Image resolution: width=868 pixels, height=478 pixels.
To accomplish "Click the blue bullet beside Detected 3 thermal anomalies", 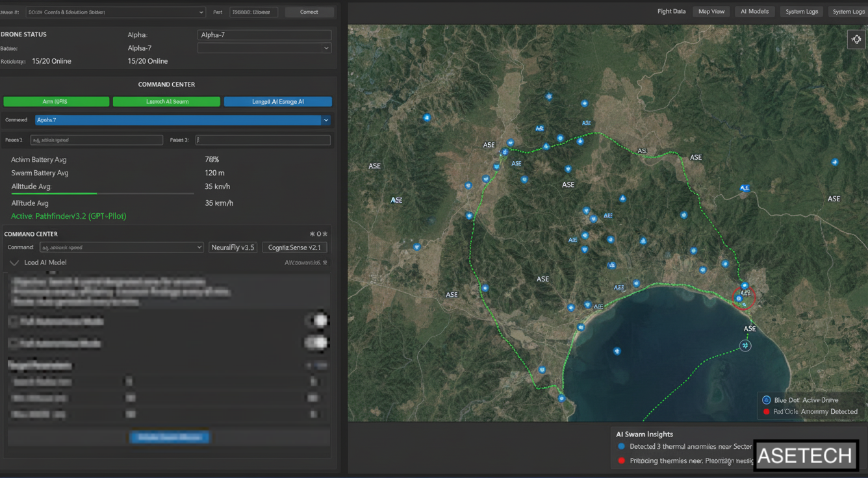I will pyautogui.click(x=621, y=447).
